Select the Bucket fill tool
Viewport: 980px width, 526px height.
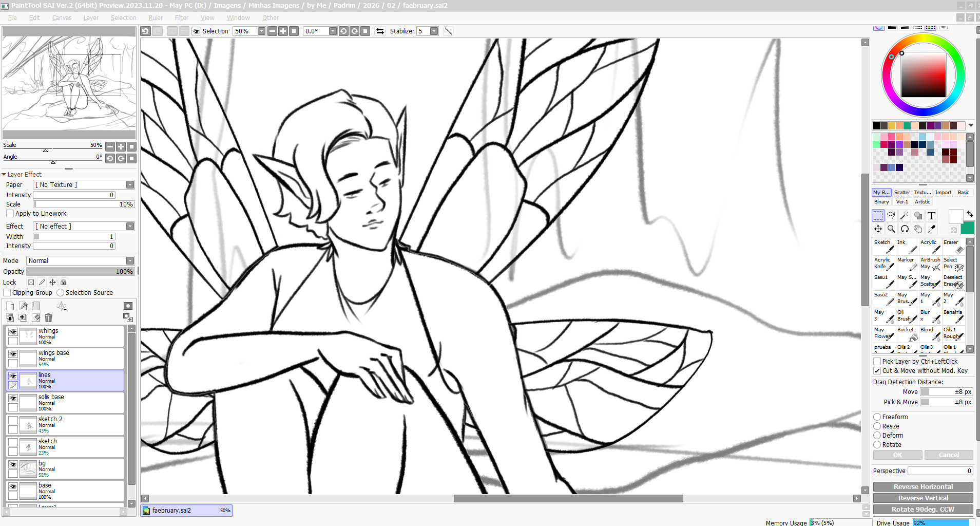point(907,334)
